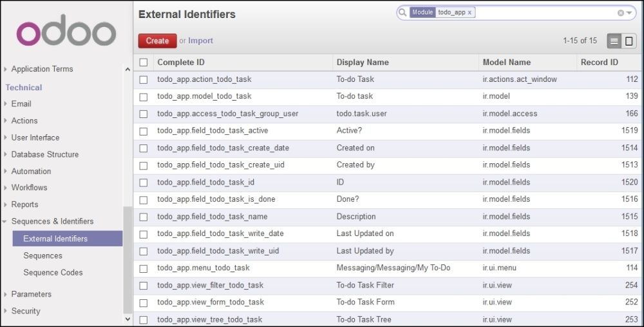Expand the Reports menu

pyautogui.click(x=24, y=204)
